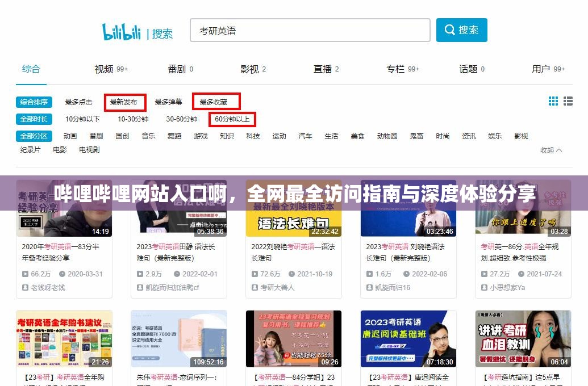Open the 直播 tab
The height and width of the screenshot is (386, 588).
[x=326, y=69]
